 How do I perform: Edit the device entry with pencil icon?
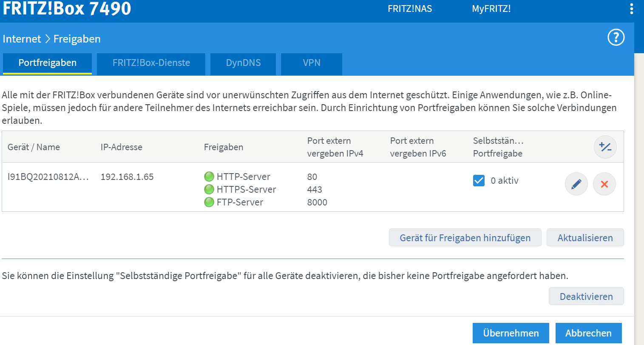point(576,184)
